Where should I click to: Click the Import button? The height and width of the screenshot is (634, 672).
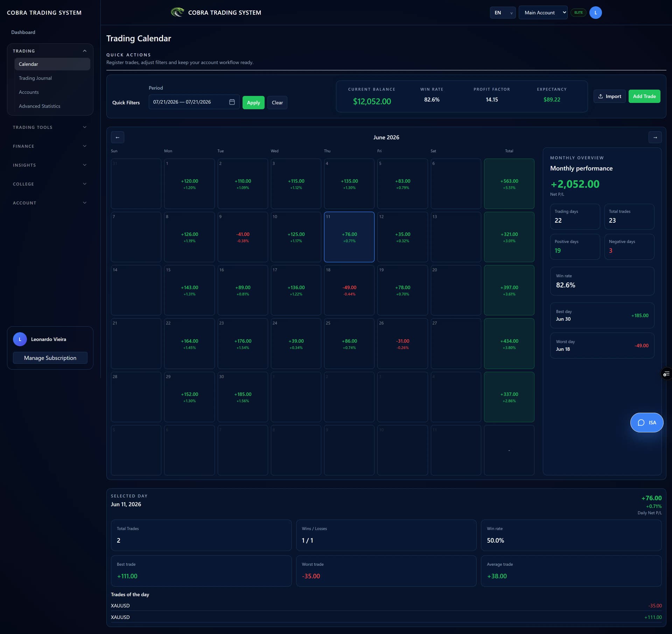609,96
